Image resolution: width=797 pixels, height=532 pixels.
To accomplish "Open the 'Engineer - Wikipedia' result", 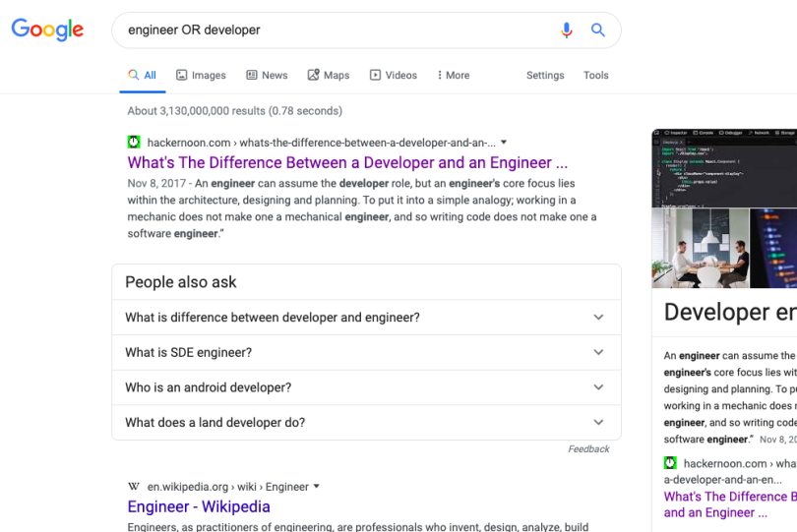I will click(199, 506).
